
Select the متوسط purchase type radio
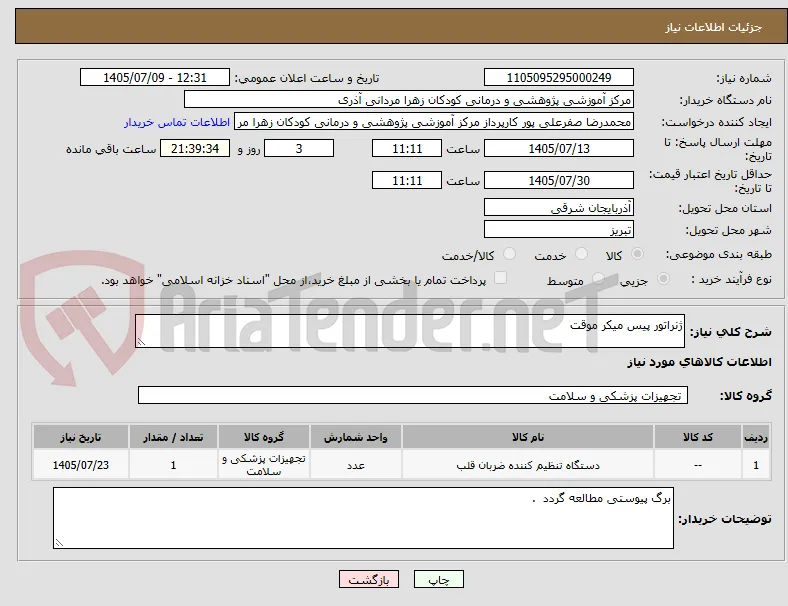click(598, 279)
